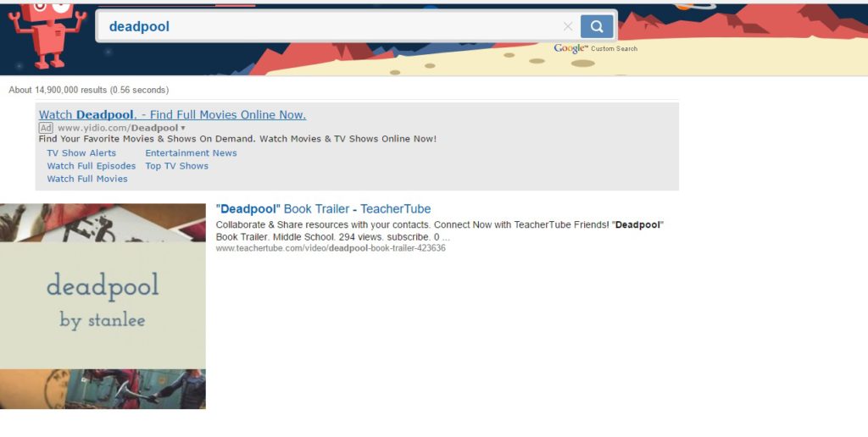Open the '"Deadpool" Book Trailer - TeacherTube' result
The height and width of the screenshot is (437, 868).
[323, 209]
